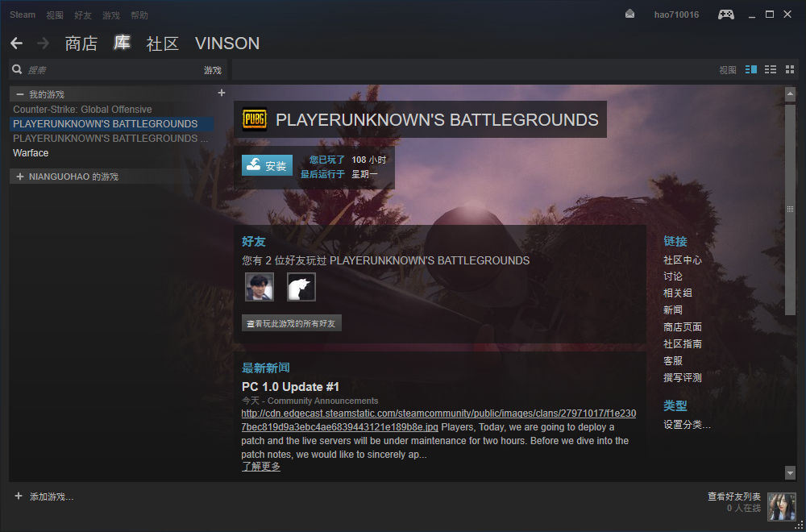Screen dimensions: 806x532
Task: Go to the 社区 tab
Action: click(x=163, y=44)
